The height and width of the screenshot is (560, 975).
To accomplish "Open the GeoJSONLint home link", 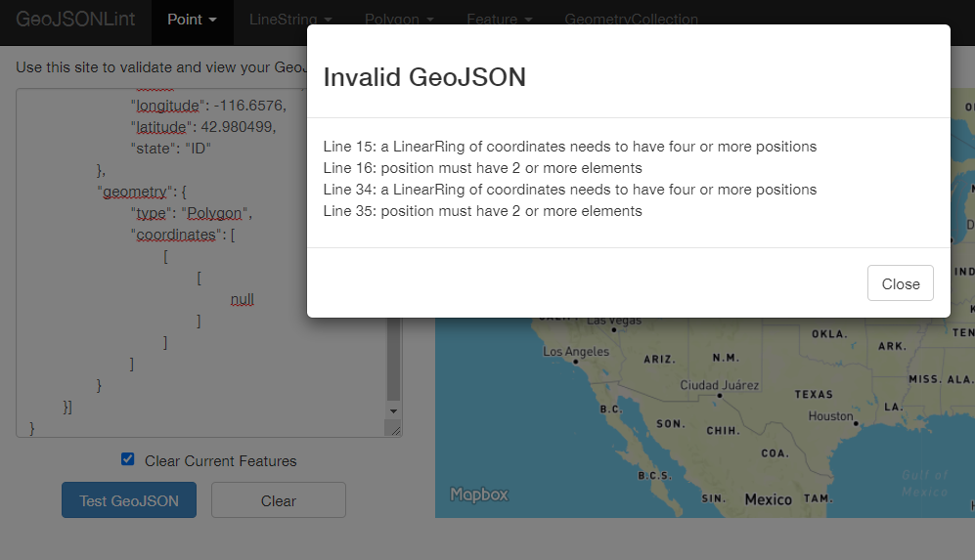I will click(75, 20).
